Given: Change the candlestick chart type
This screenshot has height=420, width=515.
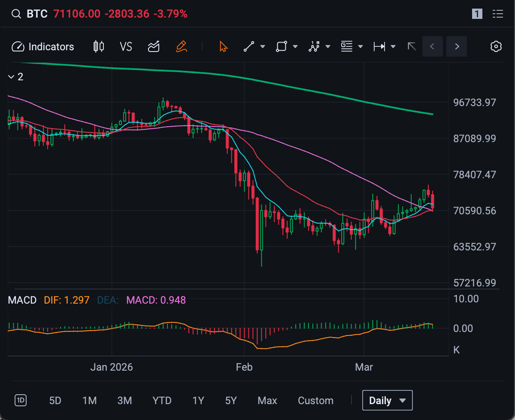Looking at the screenshot, I should point(99,47).
